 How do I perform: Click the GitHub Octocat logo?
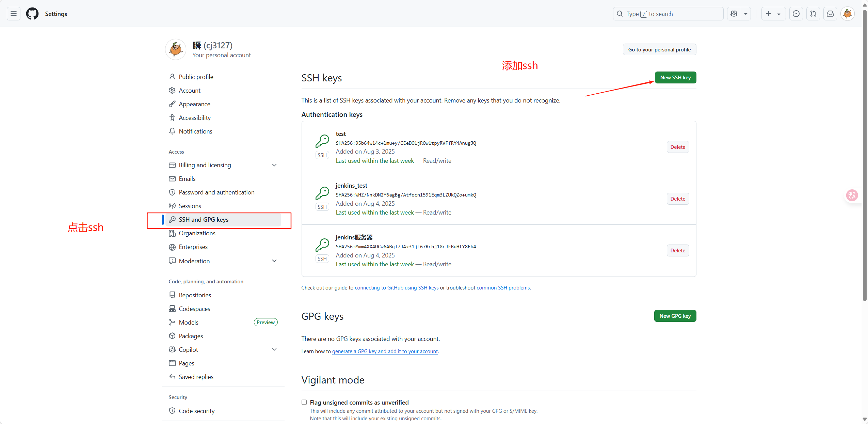[32, 14]
